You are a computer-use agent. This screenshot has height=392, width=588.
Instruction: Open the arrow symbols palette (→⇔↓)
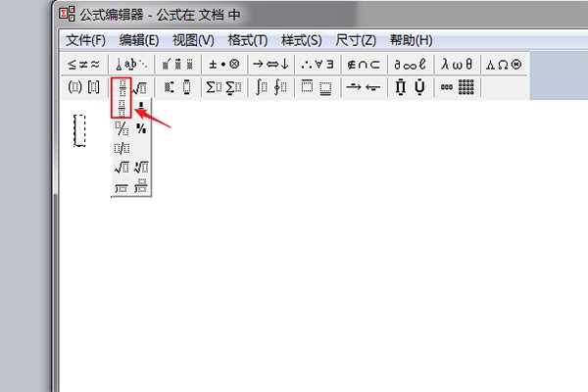[x=270, y=65]
